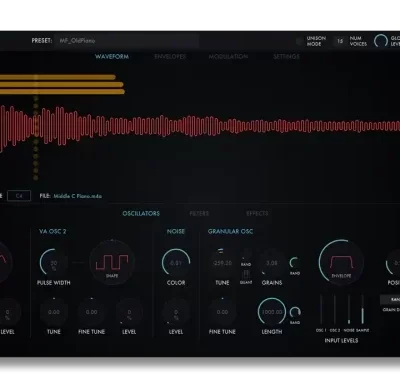This screenshot has width=400, height=390.
Task: Click the NOISE input level slider
Action: pyautogui.click(x=349, y=309)
